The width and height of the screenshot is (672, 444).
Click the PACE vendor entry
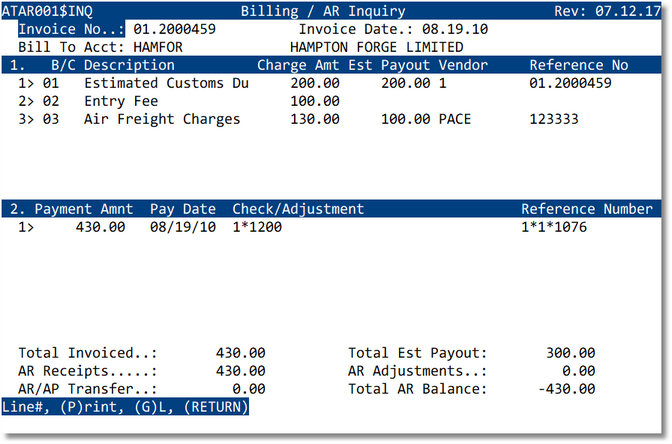(x=455, y=119)
